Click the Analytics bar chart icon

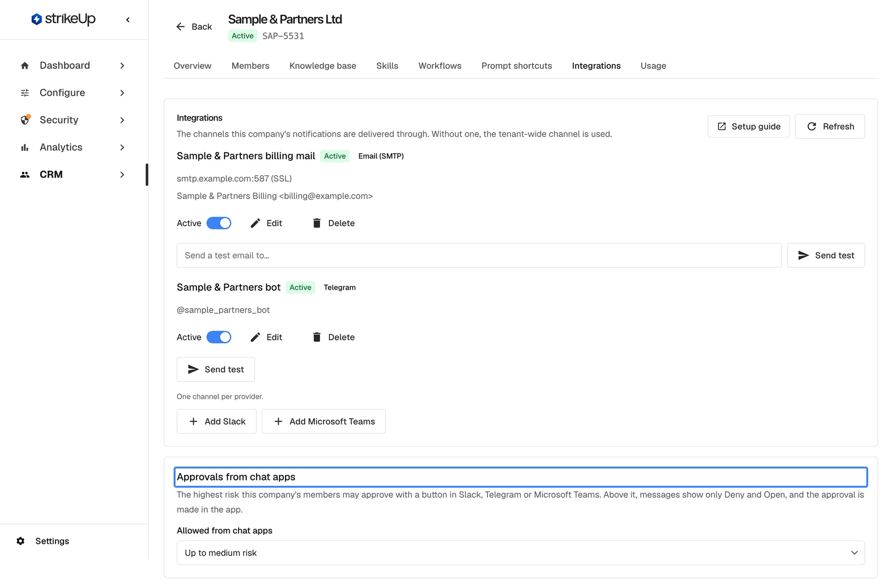pos(25,147)
